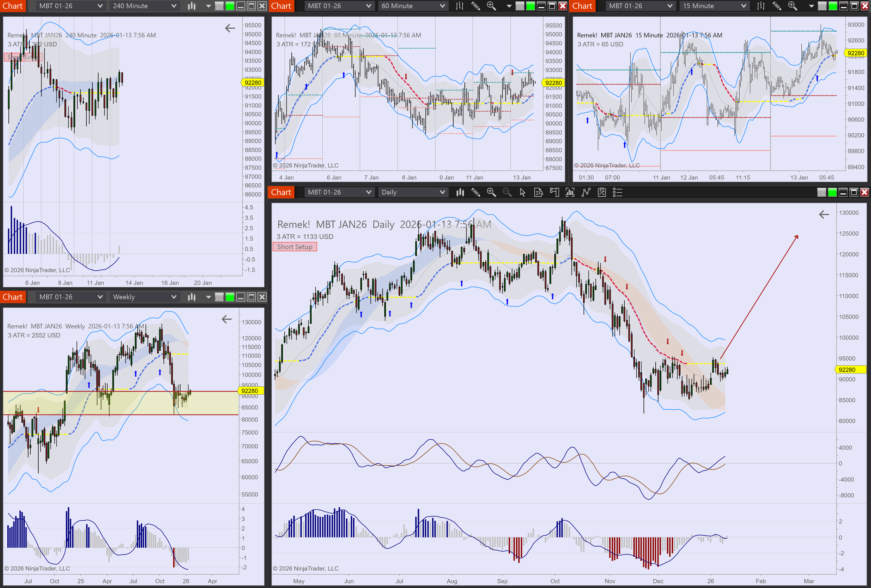
Task: Open drawing tools pencil in Daily chart
Action: click(x=476, y=192)
